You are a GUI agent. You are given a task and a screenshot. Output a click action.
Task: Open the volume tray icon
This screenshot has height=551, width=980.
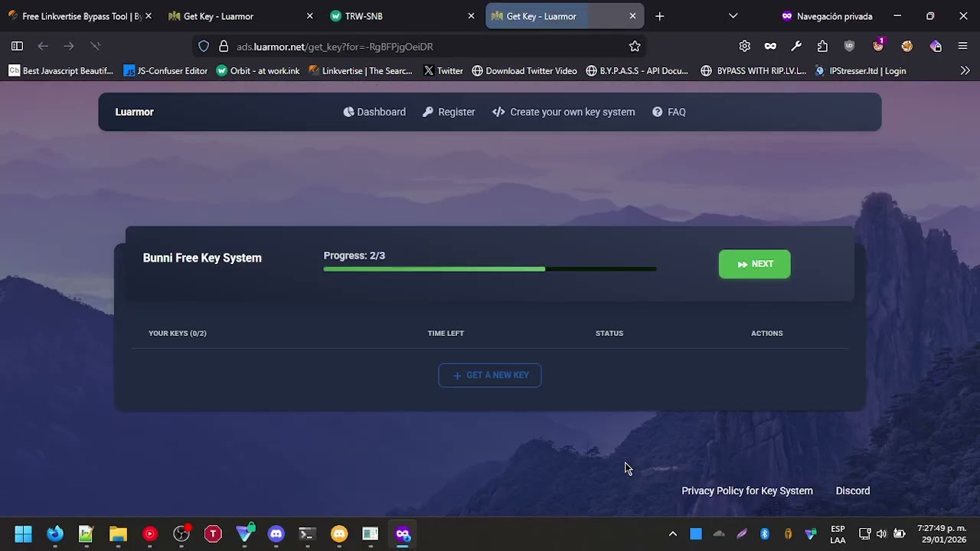point(881,534)
